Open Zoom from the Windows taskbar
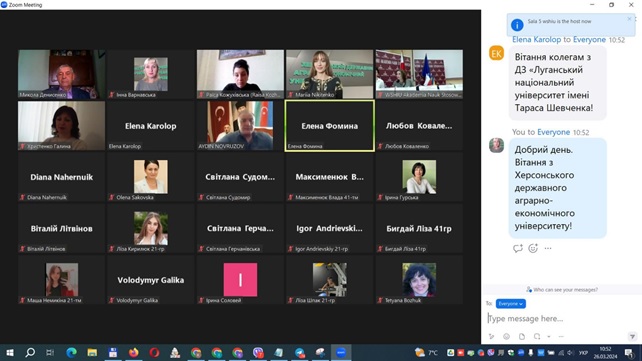Screen dimensions: 642x361 click(341, 352)
